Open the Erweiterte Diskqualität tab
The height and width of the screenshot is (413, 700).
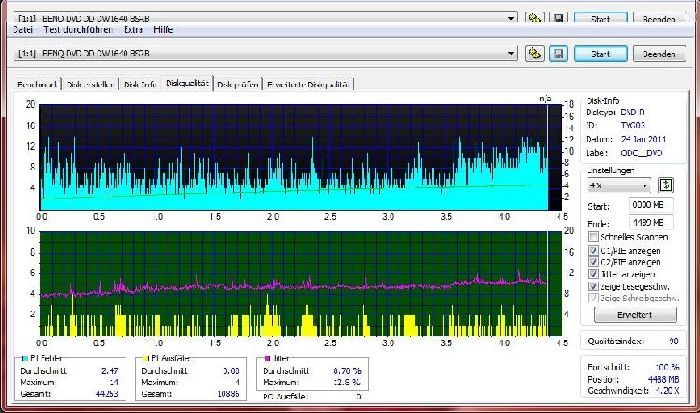[x=308, y=84]
